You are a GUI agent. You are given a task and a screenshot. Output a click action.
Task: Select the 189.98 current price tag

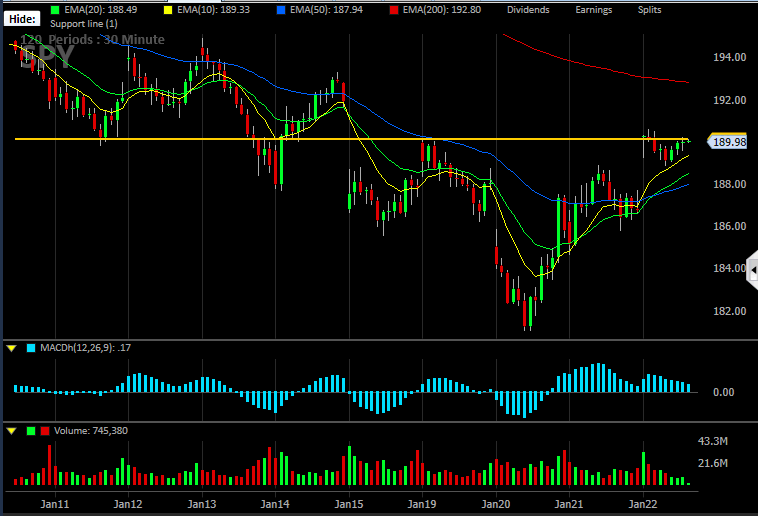coord(727,142)
